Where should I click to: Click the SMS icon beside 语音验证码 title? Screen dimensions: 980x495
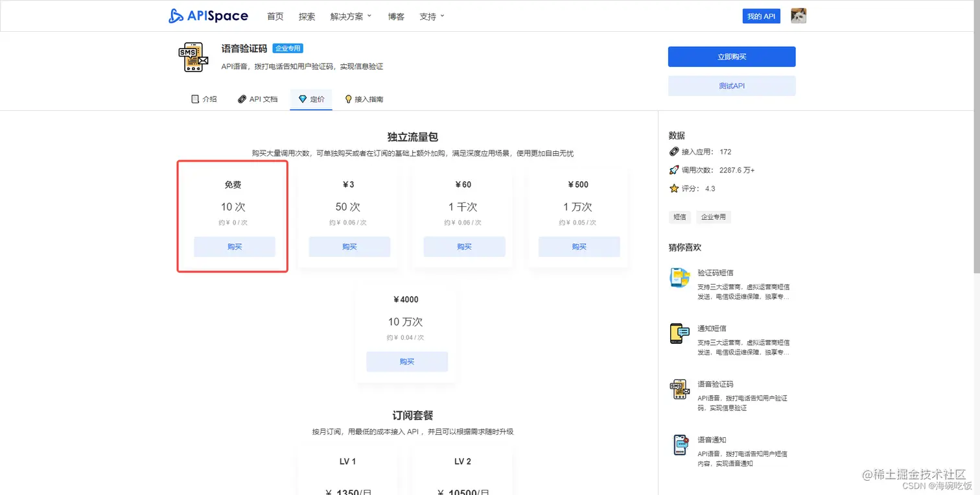pos(192,57)
